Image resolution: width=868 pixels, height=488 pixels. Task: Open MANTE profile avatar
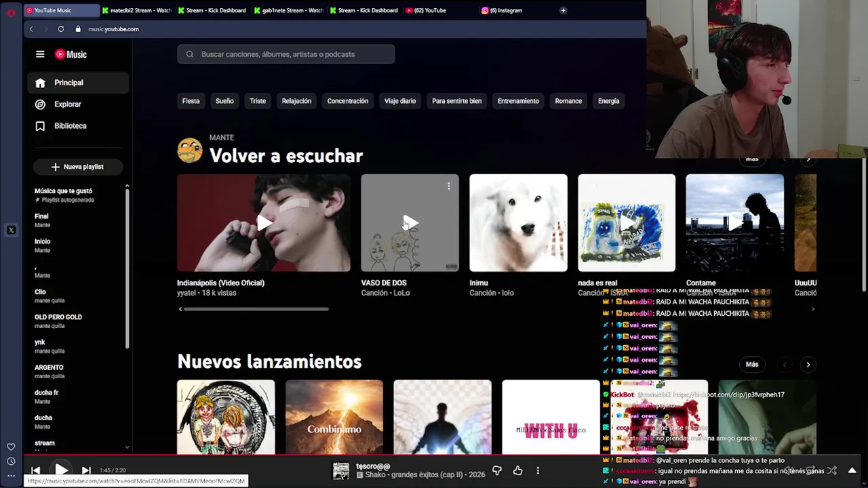(x=190, y=150)
